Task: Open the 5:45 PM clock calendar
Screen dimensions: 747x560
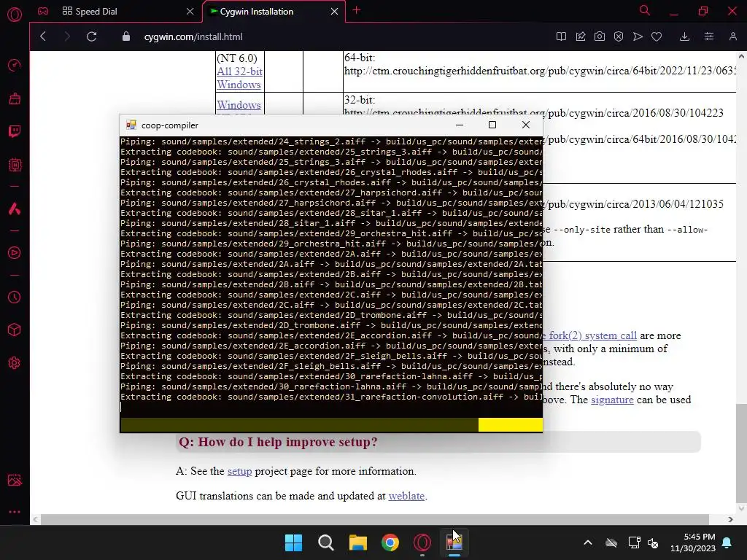Action: coord(693,542)
